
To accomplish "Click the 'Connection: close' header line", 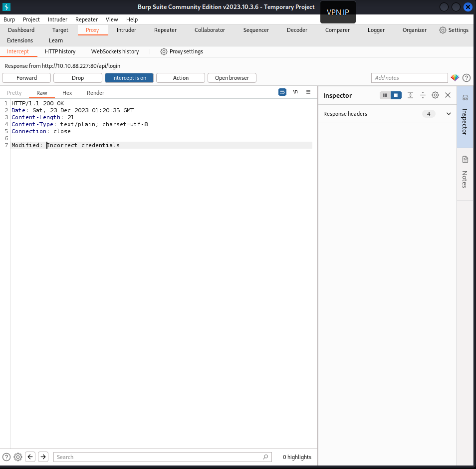I will (x=41, y=131).
